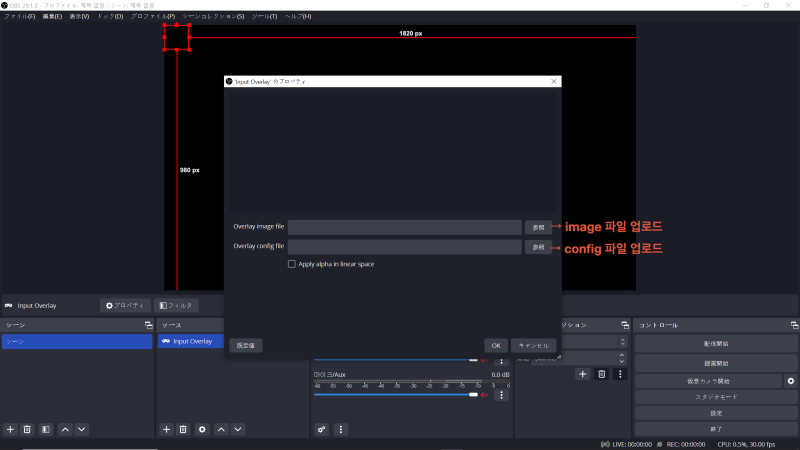800x450 pixels.
Task: Enable Apply alpha in linear space
Action: 292,264
